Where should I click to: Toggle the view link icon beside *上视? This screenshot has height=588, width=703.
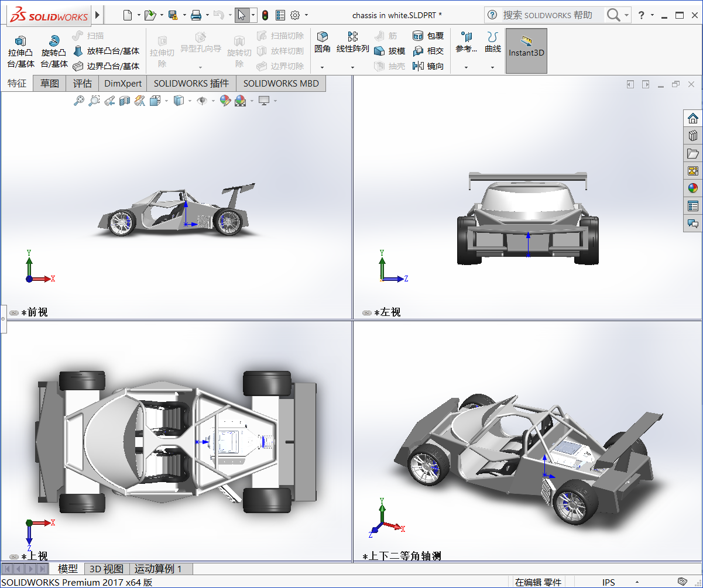(14, 556)
